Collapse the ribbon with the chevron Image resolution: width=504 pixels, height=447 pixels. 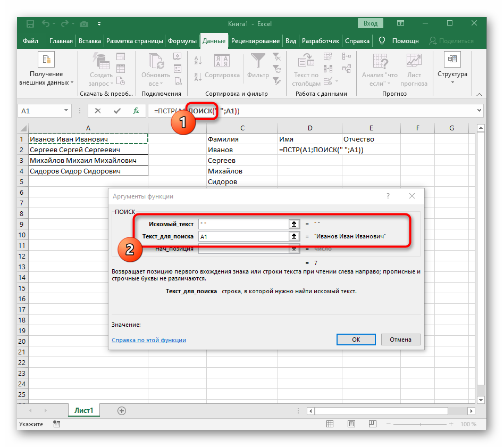[479, 94]
